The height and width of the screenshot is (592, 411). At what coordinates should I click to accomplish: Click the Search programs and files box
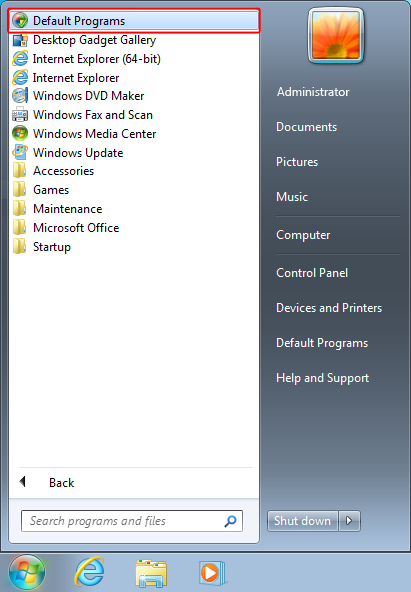(132, 521)
